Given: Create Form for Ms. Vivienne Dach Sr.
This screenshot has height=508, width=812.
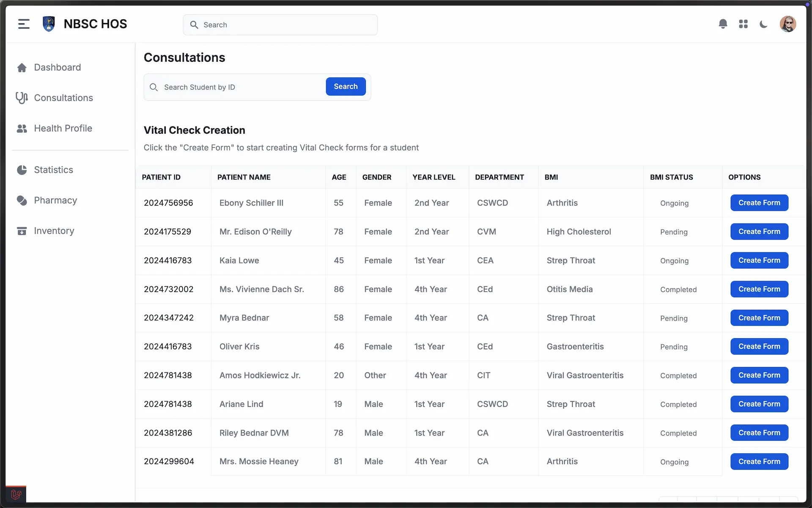Looking at the screenshot, I should coord(759,289).
